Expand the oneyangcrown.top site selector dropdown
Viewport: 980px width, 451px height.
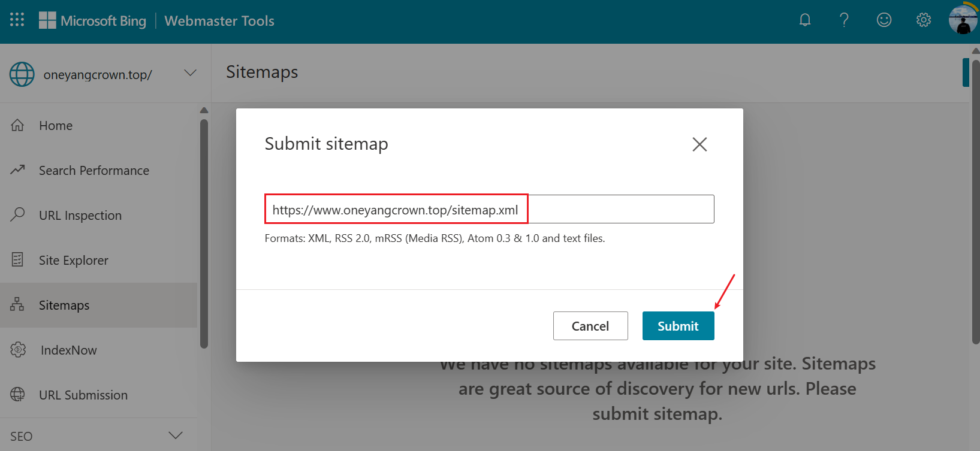[190, 73]
